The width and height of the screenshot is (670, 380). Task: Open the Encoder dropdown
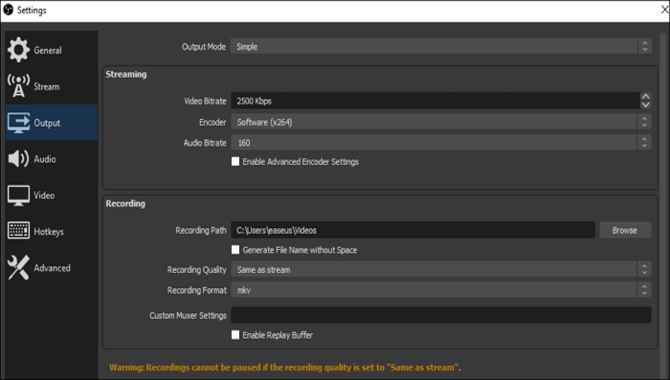441,122
